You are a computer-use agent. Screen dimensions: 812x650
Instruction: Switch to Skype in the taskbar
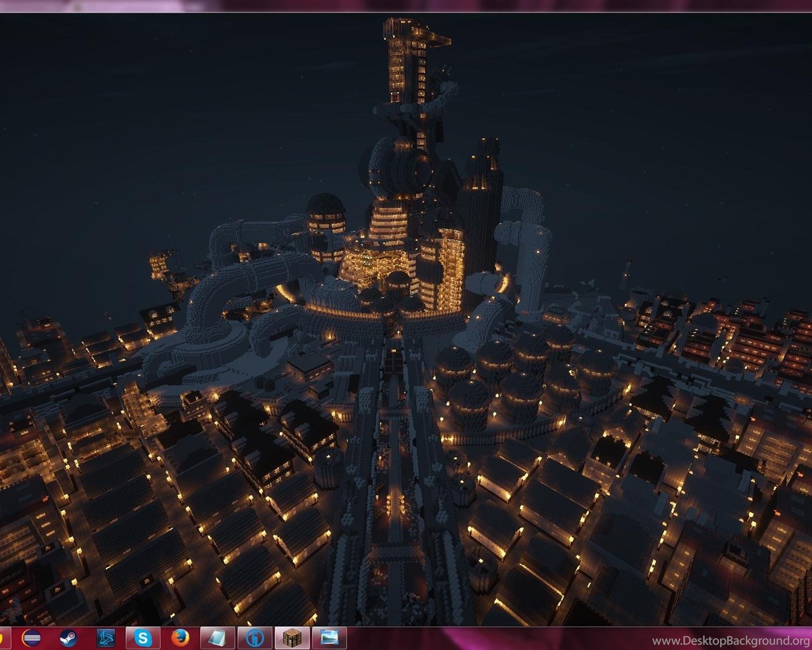pyautogui.click(x=143, y=637)
